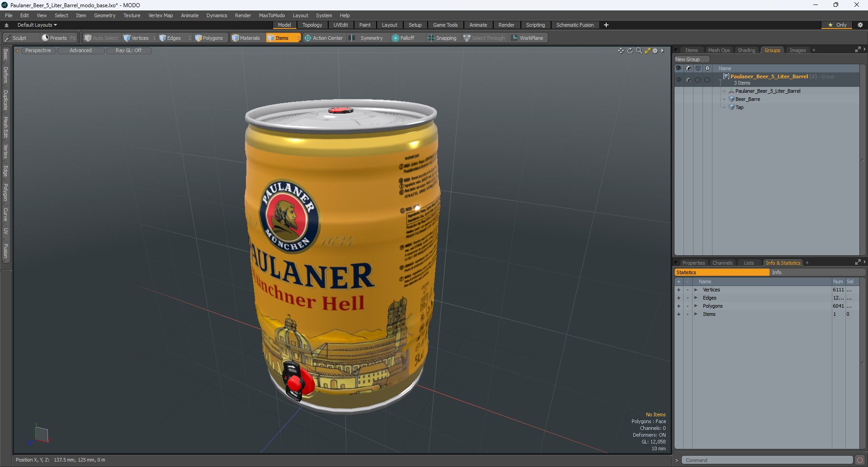Click the Statistics button
Viewport: 868px width, 467px height.
point(722,272)
